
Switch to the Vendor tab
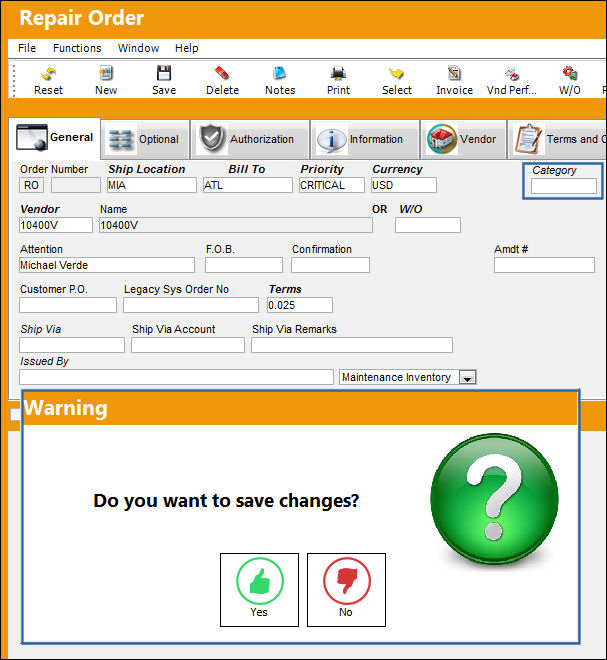click(463, 139)
